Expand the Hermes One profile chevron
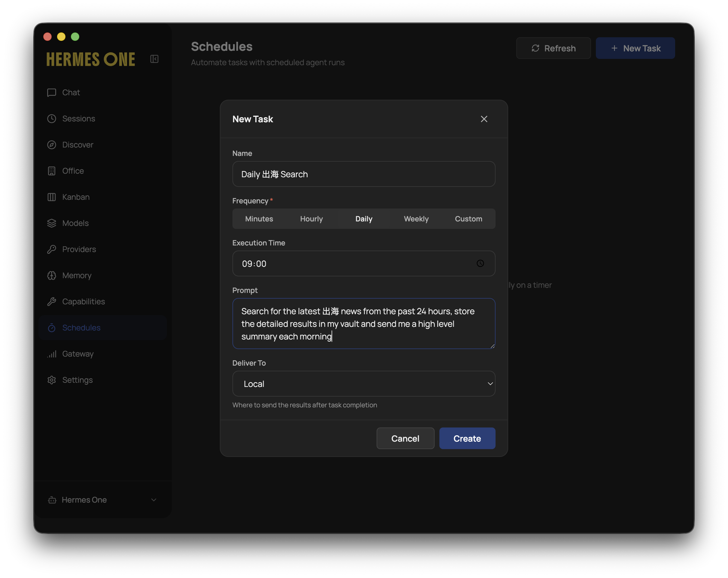 (x=154, y=500)
